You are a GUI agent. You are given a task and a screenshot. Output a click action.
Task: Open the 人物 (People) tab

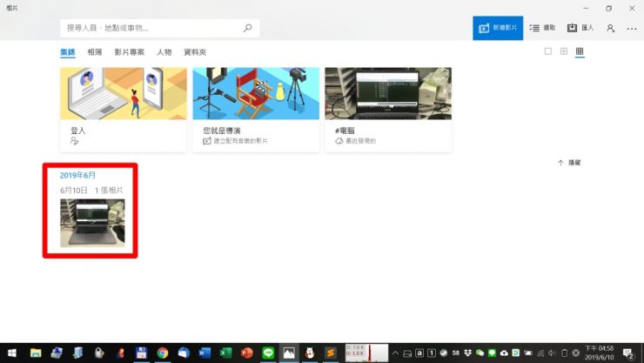coord(164,52)
